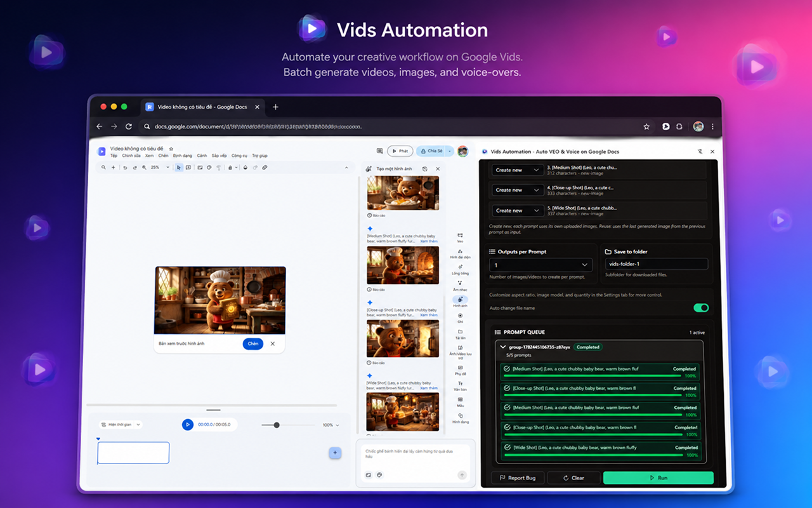
Task: Click the Chèn insert button under preview
Action: tap(253, 344)
